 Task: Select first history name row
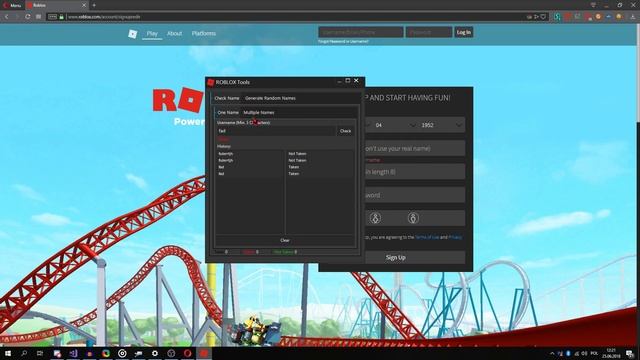pyautogui.click(x=225, y=154)
